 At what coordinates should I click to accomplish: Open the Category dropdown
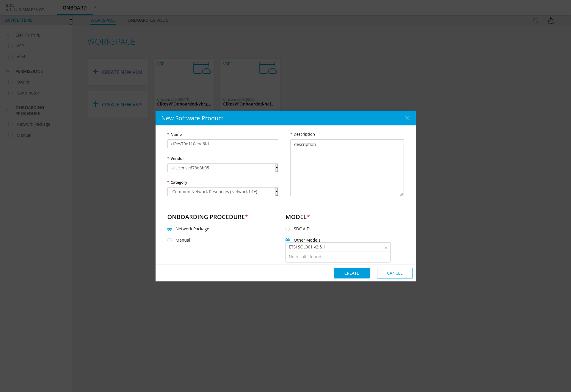pos(223,192)
